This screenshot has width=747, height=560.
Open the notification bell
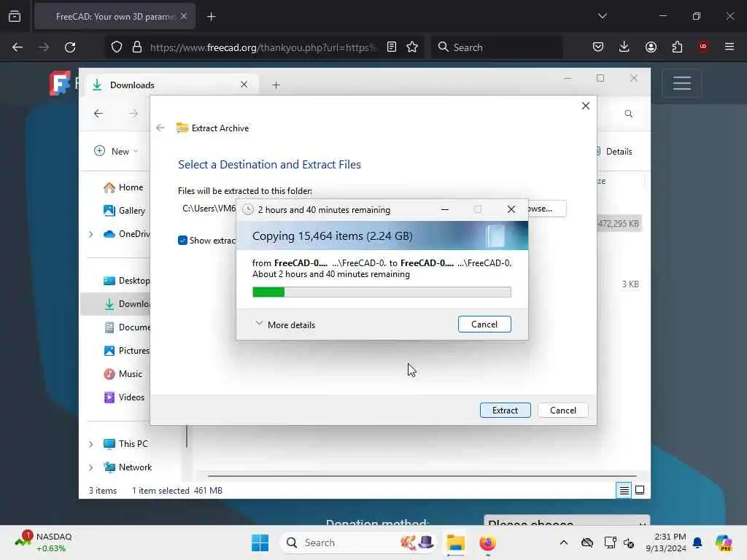pyautogui.click(x=697, y=542)
